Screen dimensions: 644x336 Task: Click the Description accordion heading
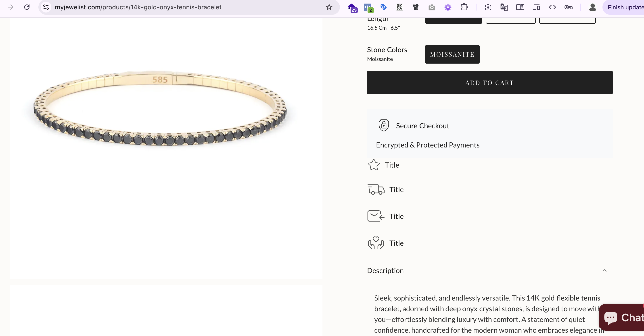pos(385,271)
